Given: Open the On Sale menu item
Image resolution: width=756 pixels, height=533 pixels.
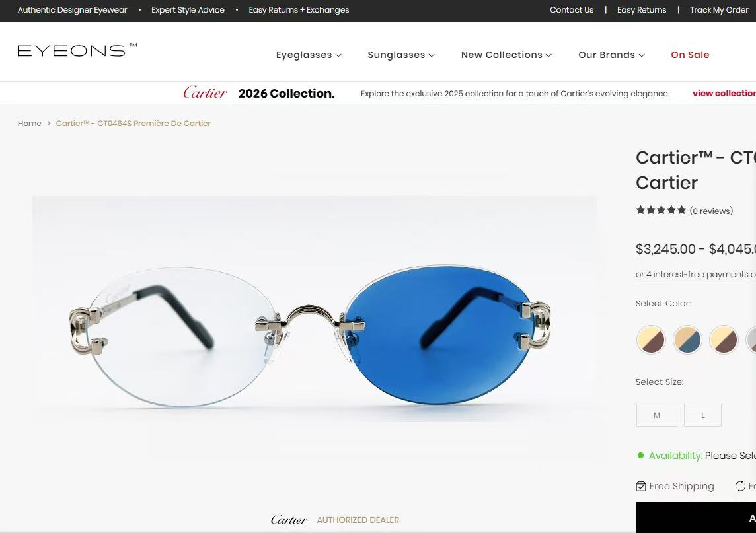Looking at the screenshot, I should coord(690,55).
